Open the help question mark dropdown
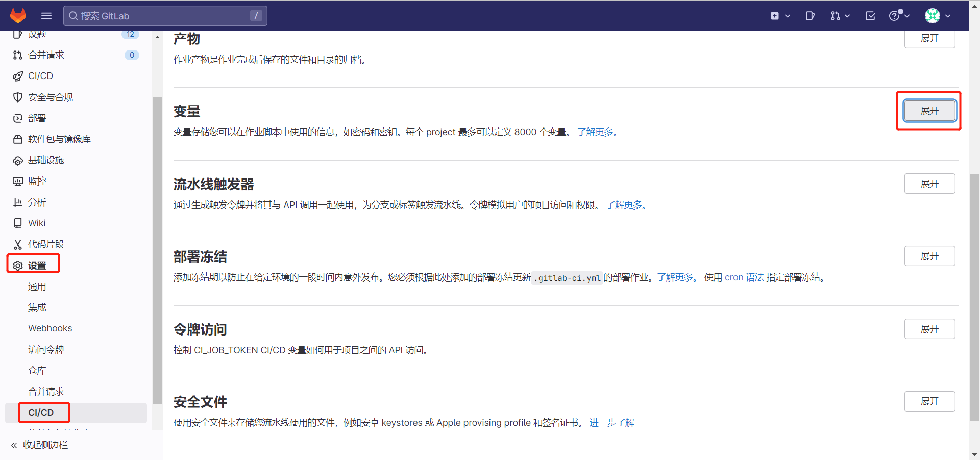The height and width of the screenshot is (460, 980). (x=899, y=16)
